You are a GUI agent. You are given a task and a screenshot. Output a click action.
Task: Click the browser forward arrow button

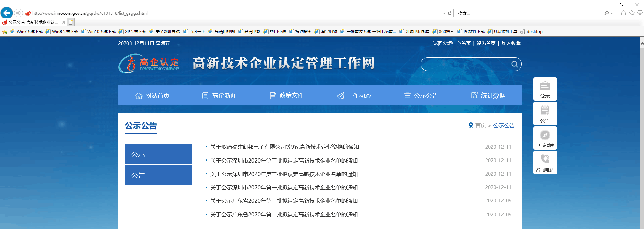point(18,13)
